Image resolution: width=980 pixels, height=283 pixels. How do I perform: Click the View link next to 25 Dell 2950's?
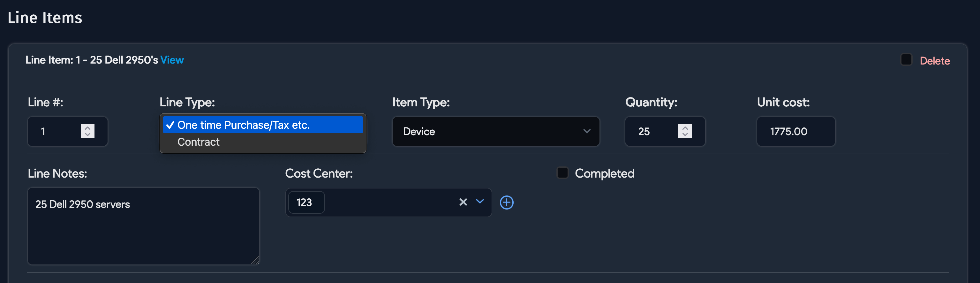172,60
